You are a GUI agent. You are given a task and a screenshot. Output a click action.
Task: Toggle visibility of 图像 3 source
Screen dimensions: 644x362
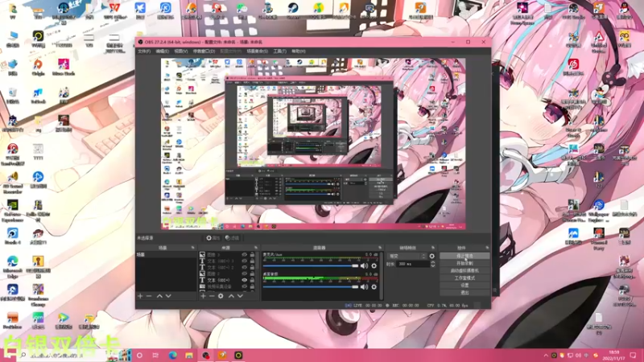coord(245,255)
